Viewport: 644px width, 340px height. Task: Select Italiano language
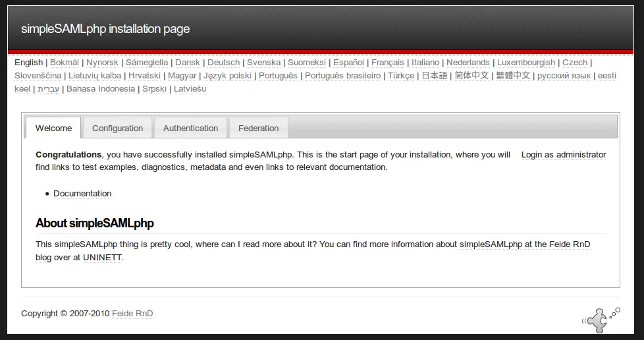tap(425, 63)
